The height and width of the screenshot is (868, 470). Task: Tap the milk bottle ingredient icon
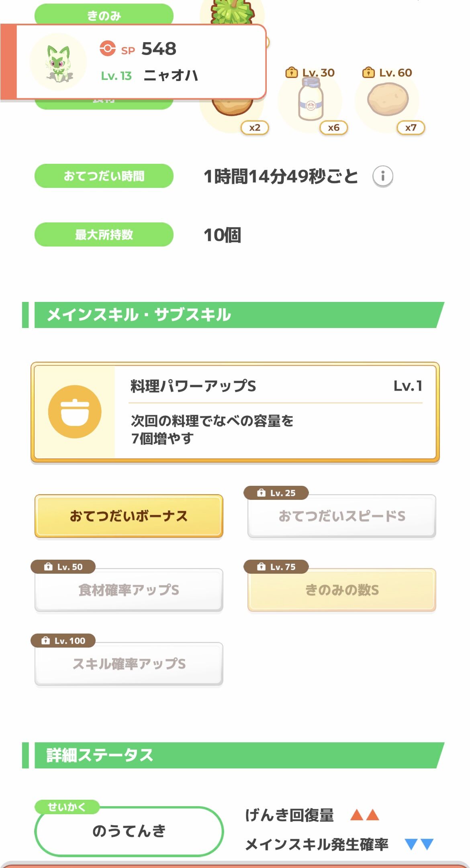310,100
